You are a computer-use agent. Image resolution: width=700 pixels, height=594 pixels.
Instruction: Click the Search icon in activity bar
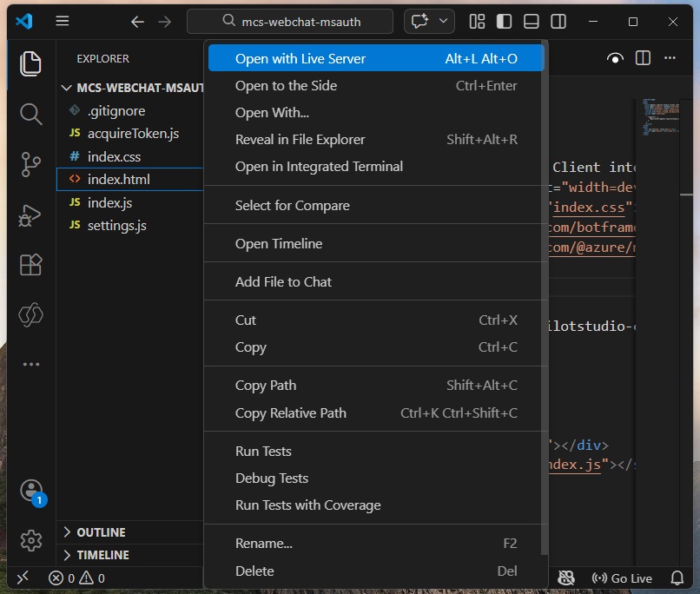point(31,114)
